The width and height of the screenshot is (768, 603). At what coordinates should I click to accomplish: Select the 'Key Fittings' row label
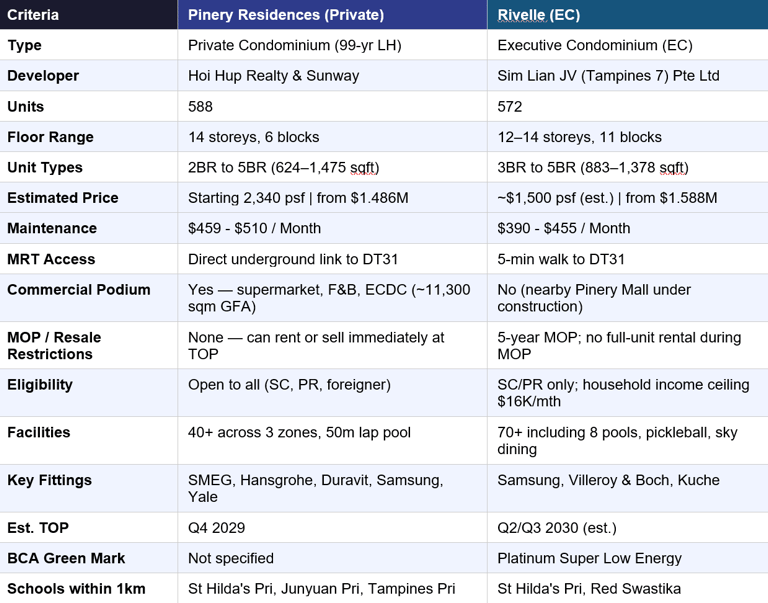tap(89, 488)
